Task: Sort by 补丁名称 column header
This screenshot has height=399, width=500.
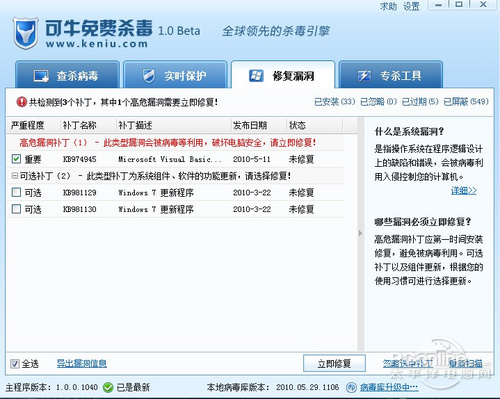Action: (x=88, y=125)
